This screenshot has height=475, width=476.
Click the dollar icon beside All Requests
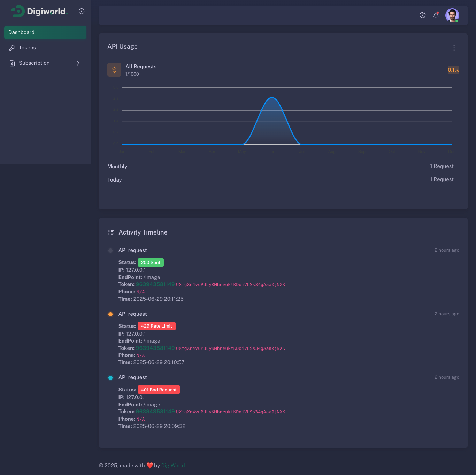[114, 70]
